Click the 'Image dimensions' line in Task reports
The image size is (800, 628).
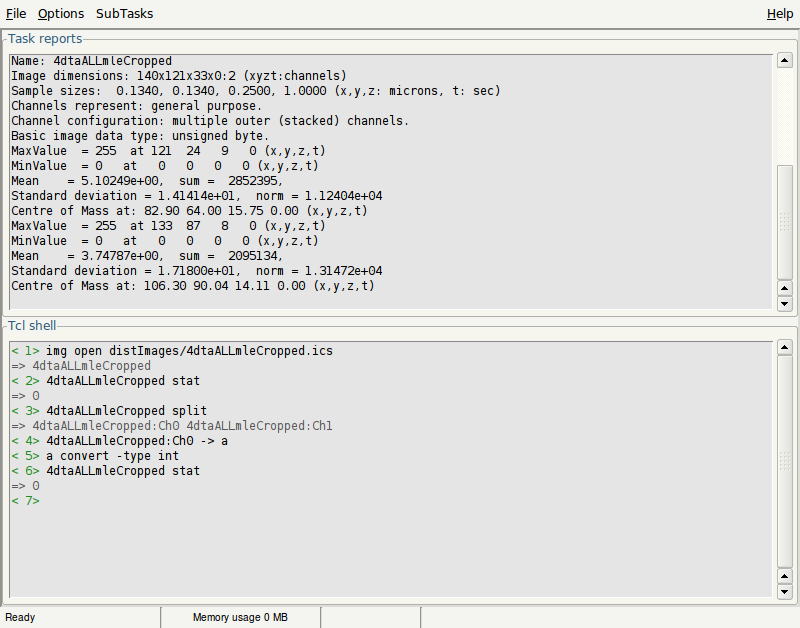pos(178,76)
